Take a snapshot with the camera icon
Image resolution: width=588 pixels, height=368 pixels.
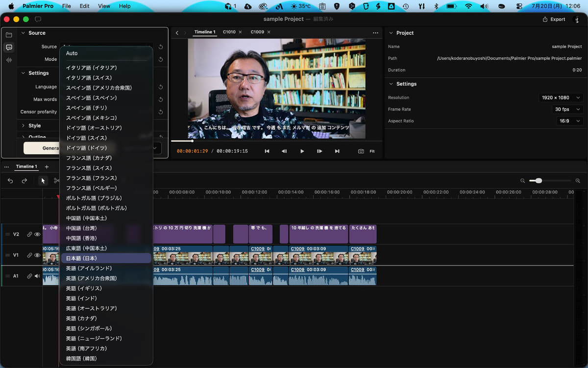click(x=361, y=151)
